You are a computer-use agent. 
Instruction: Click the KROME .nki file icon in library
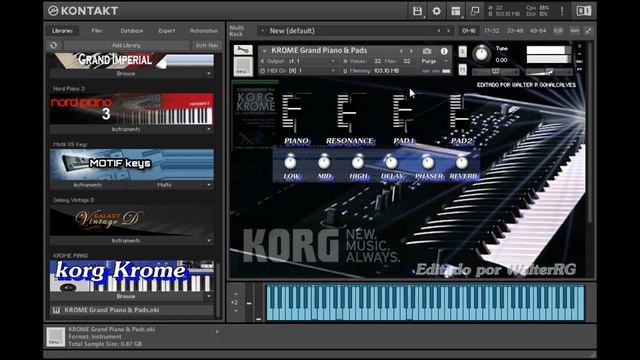56,310
